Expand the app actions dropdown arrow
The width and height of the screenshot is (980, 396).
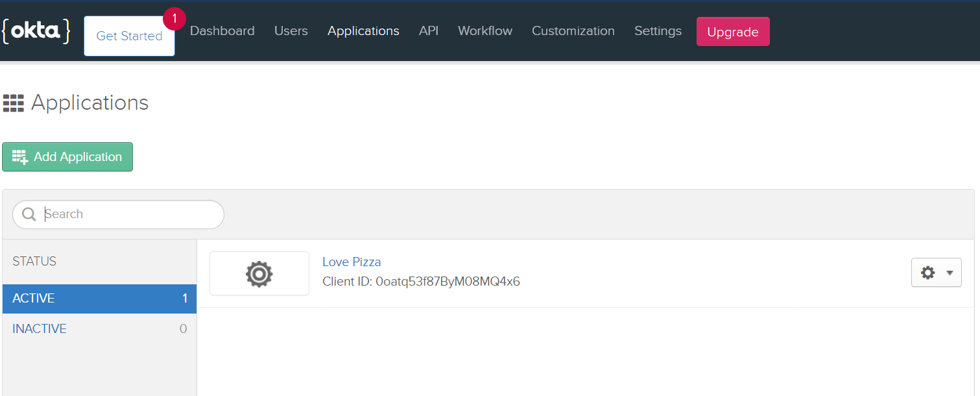click(x=950, y=273)
